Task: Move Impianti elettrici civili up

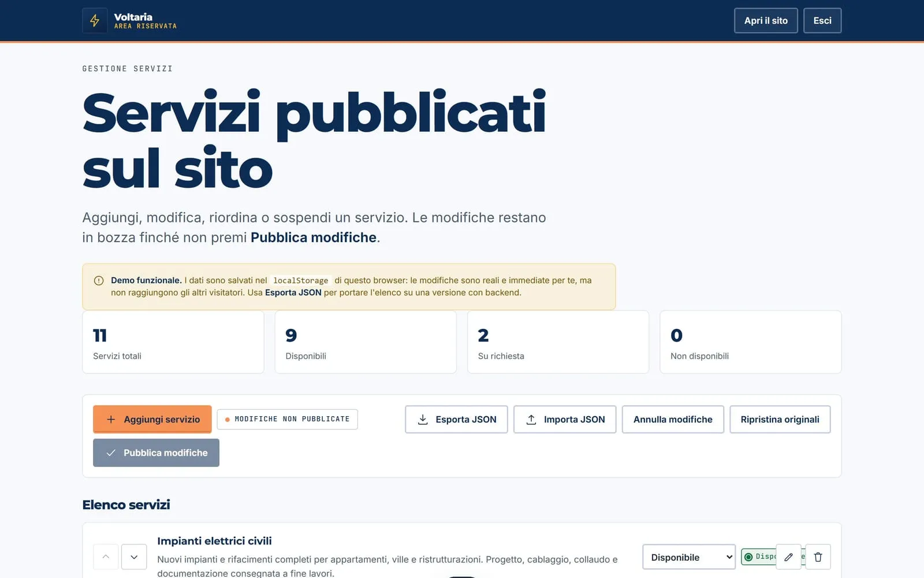Action: coord(106,557)
